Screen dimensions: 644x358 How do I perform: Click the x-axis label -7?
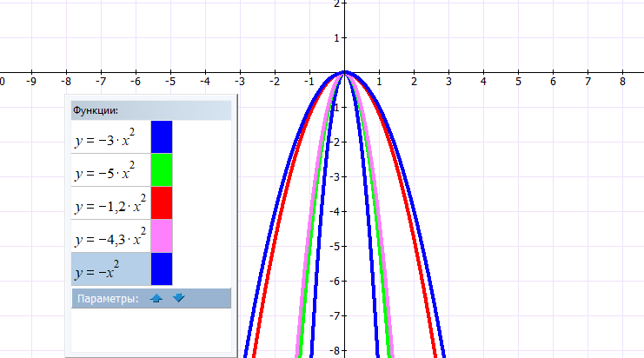coord(99,82)
